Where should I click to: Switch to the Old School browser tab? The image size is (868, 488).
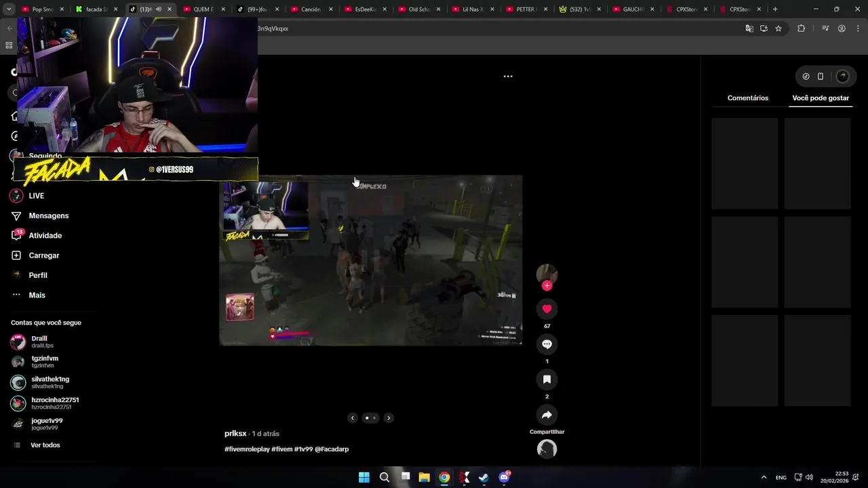418,9
